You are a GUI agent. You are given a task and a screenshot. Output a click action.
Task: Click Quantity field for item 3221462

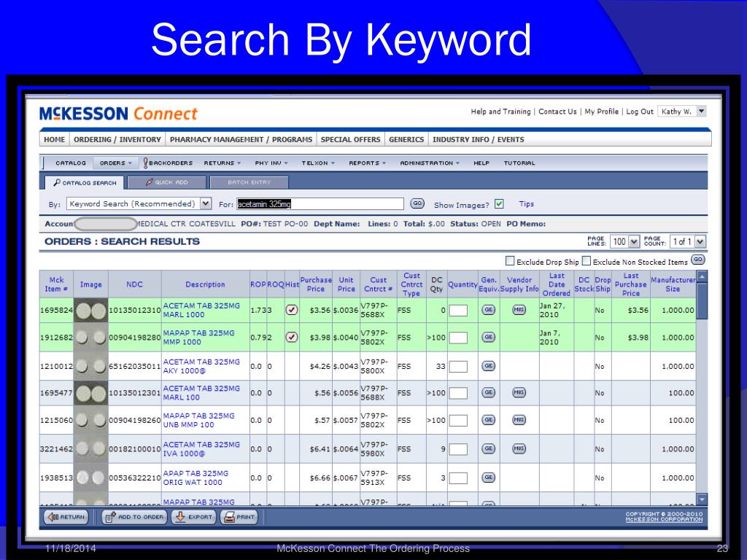click(x=458, y=449)
